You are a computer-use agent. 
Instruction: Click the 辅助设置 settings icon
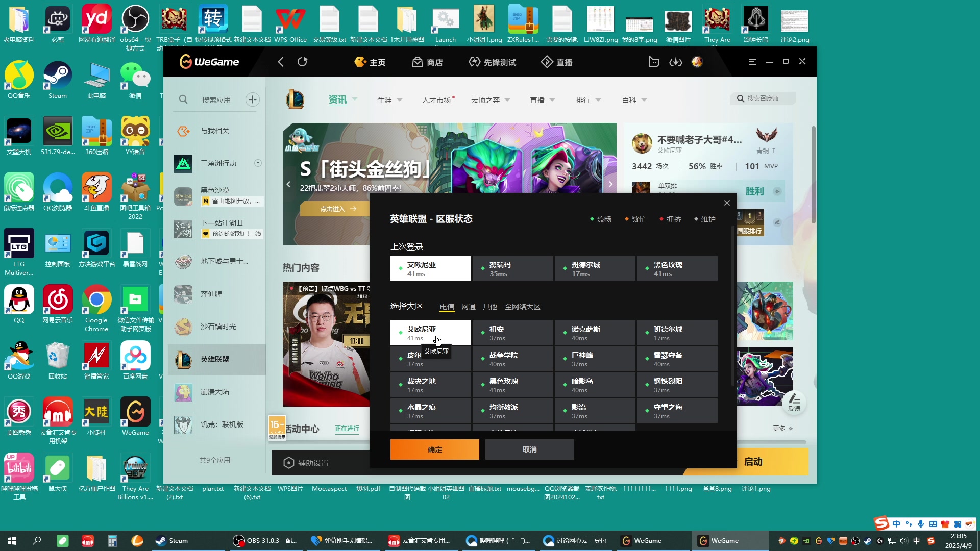click(289, 463)
